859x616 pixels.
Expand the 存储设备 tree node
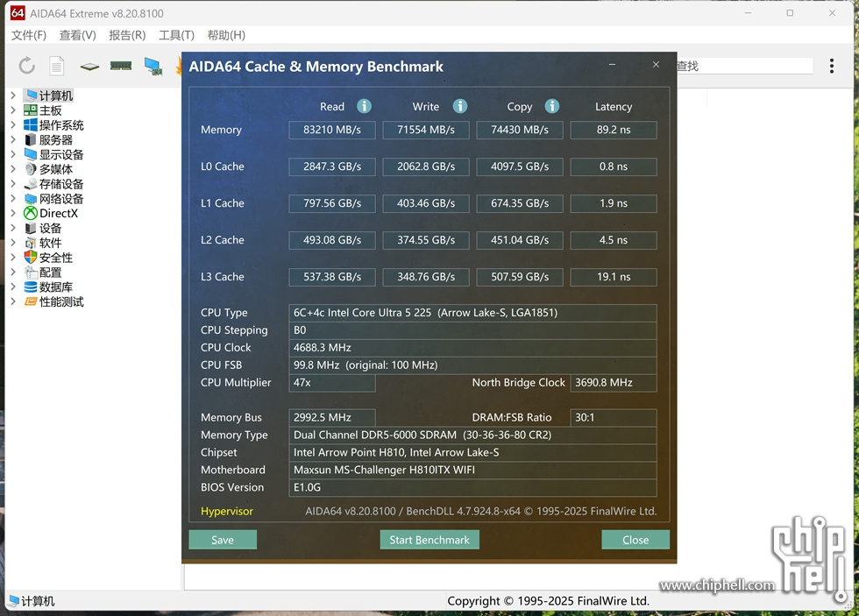click(13, 184)
